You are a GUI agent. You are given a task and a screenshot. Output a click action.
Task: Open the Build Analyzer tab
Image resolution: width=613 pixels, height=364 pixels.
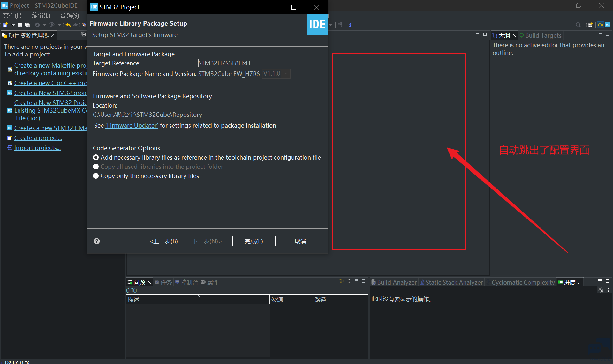tap(394, 282)
